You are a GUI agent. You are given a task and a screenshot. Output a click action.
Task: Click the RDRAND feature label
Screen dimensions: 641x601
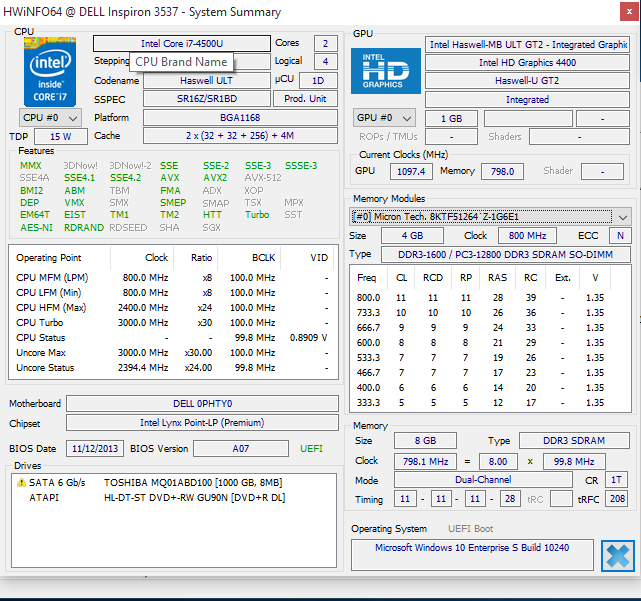[84, 228]
